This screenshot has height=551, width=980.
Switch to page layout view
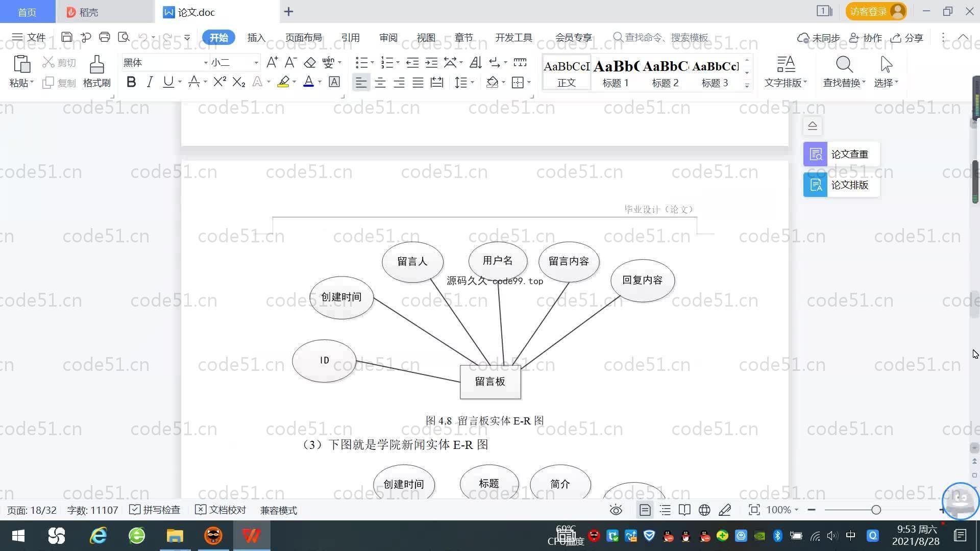point(645,510)
